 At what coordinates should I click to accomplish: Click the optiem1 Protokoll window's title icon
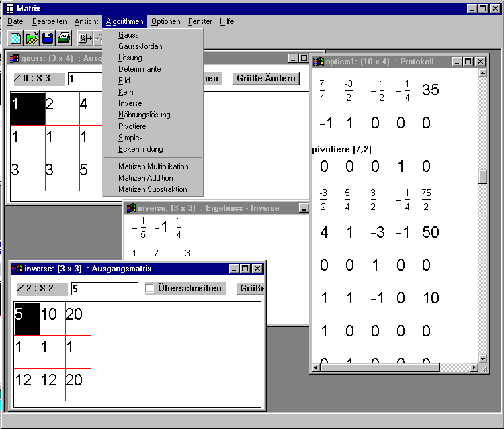(x=319, y=62)
